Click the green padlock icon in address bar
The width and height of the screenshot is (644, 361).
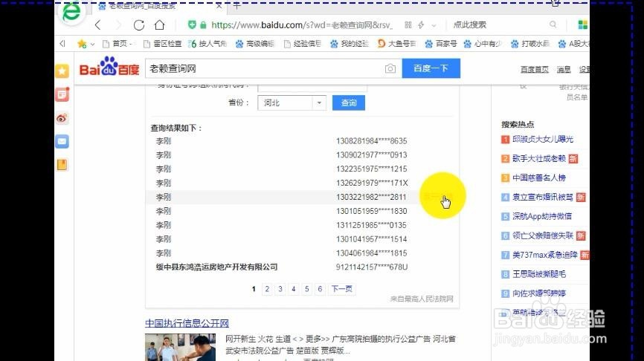coord(203,25)
